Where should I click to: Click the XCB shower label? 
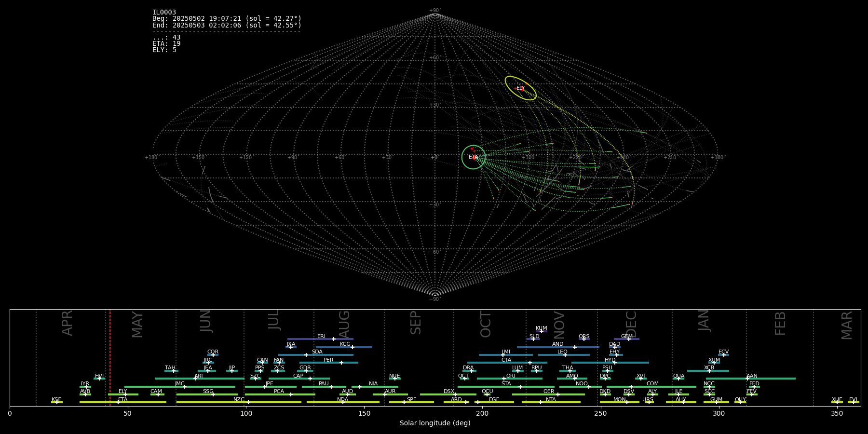pyautogui.click(x=709, y=368)
